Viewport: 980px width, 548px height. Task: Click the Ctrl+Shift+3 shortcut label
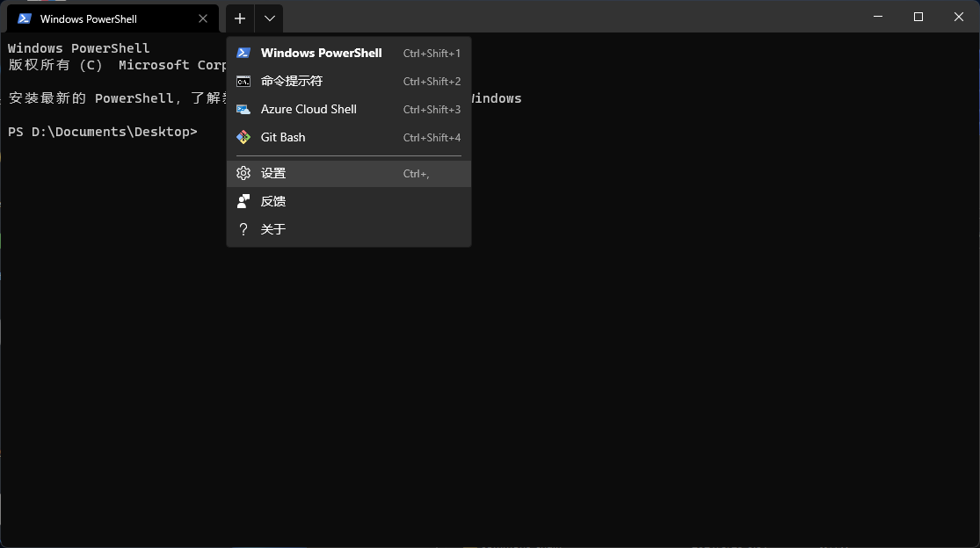coord(432,109)
